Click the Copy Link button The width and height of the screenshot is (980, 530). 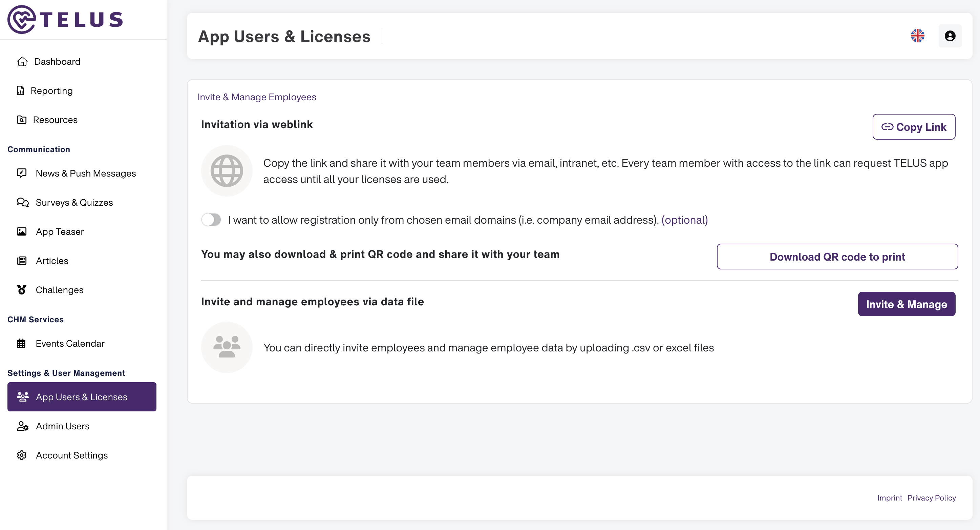(x=913, y=127)
